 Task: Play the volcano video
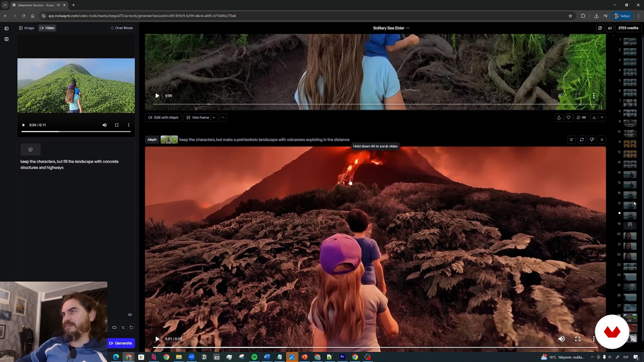[157, 339]
